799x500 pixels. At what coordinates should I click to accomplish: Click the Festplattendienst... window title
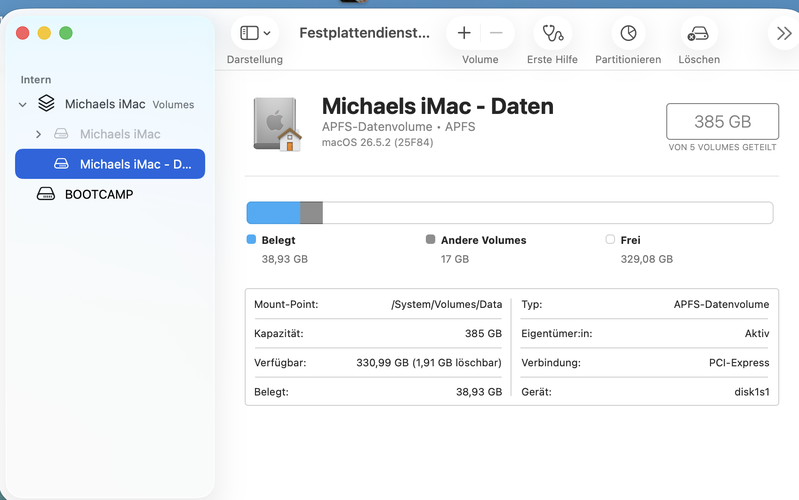364,33
